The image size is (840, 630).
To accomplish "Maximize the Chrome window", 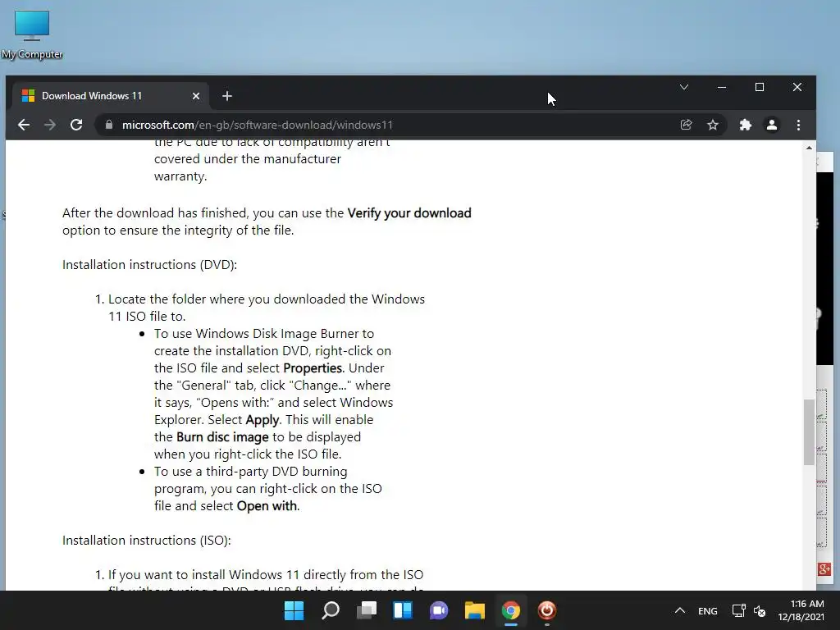I will point(759,87).
